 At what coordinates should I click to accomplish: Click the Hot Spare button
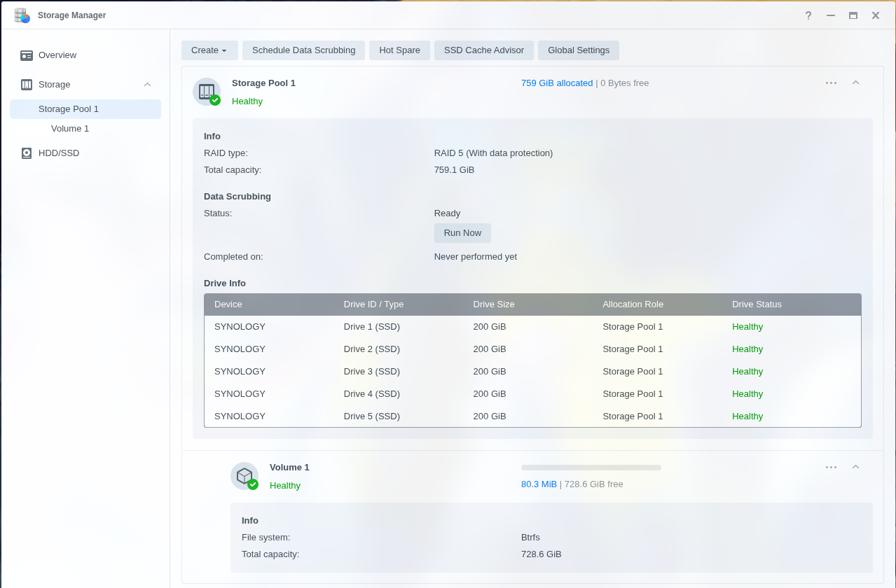point(399,50)
